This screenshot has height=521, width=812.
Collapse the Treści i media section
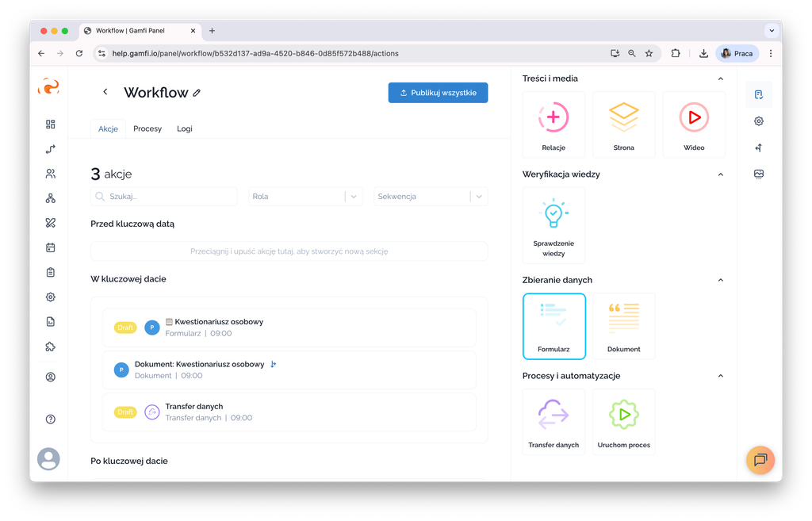(720, 79)
